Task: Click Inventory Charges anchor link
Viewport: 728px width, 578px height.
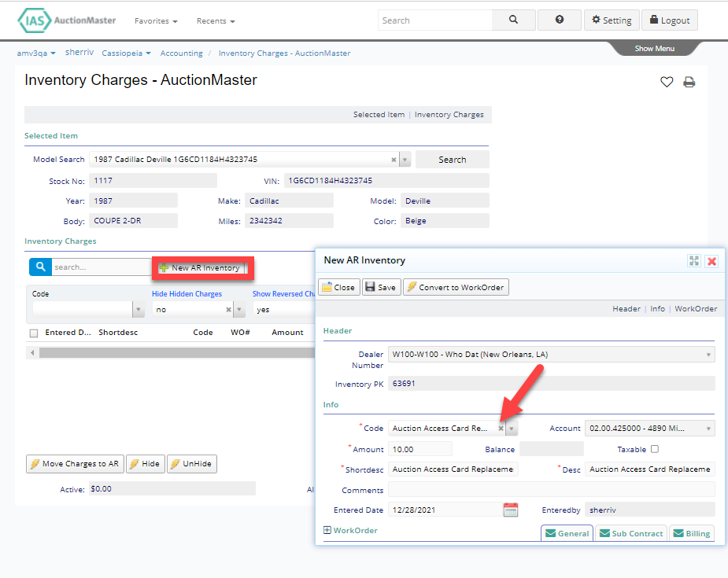Action: click(449, 115)
